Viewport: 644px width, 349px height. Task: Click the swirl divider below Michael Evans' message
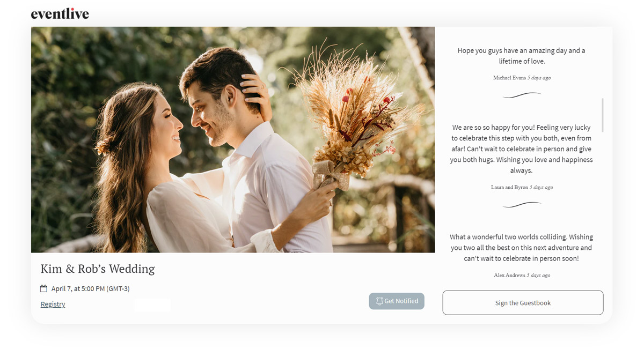(522, 95)
